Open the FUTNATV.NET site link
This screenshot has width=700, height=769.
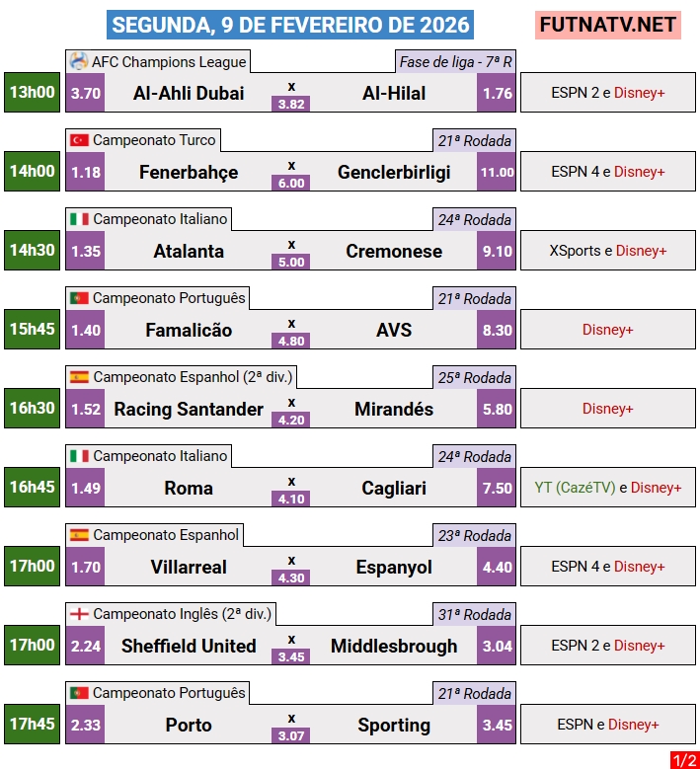(x=609, y=25)
